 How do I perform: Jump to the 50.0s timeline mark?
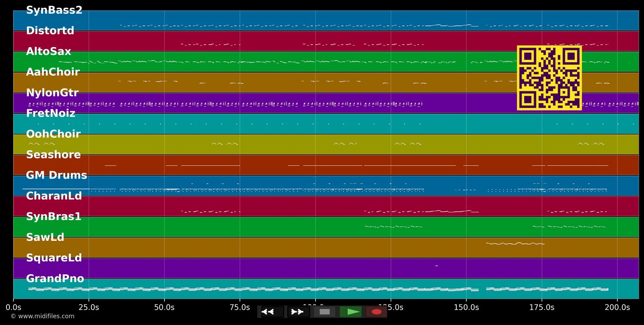pyautogui.click(x=164, y=307)
